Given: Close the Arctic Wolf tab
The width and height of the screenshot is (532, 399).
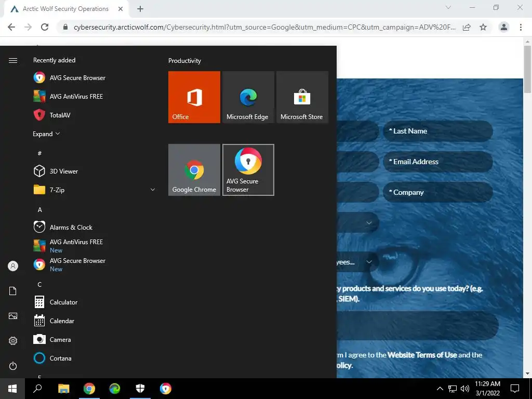Looking at the screenshot, I should tap(121, 9).
